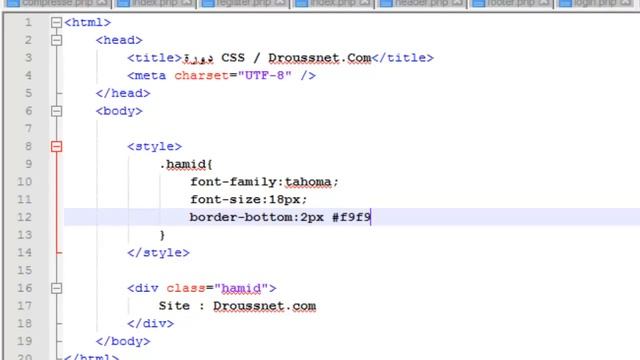The image size is (640, 360).
Task: Click line number 19 in the margin
Action: (x=24, y=341)
